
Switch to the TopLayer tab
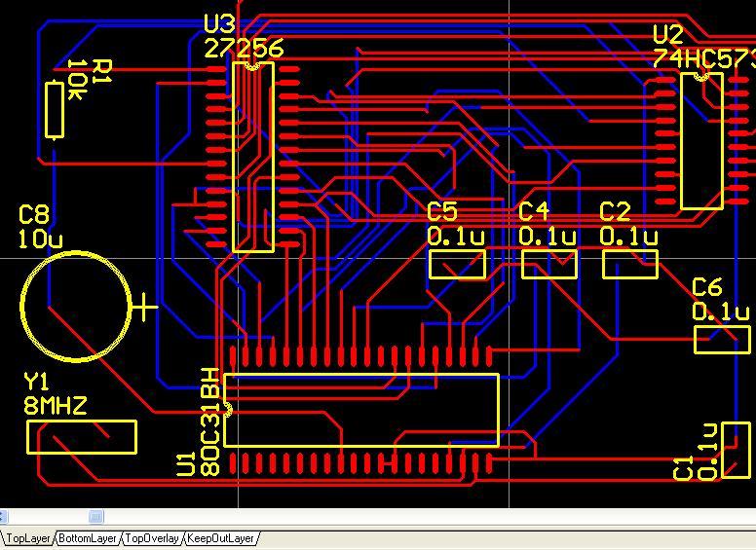(27, 538)
